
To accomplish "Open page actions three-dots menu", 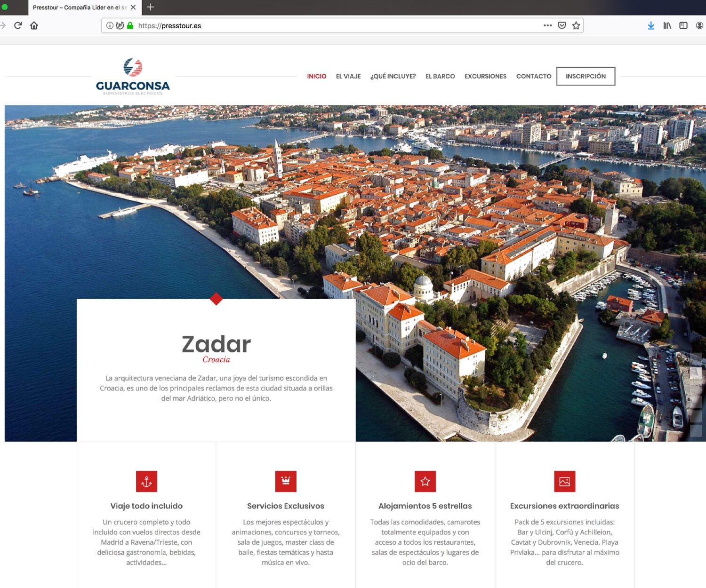I will tap(547, 25).
